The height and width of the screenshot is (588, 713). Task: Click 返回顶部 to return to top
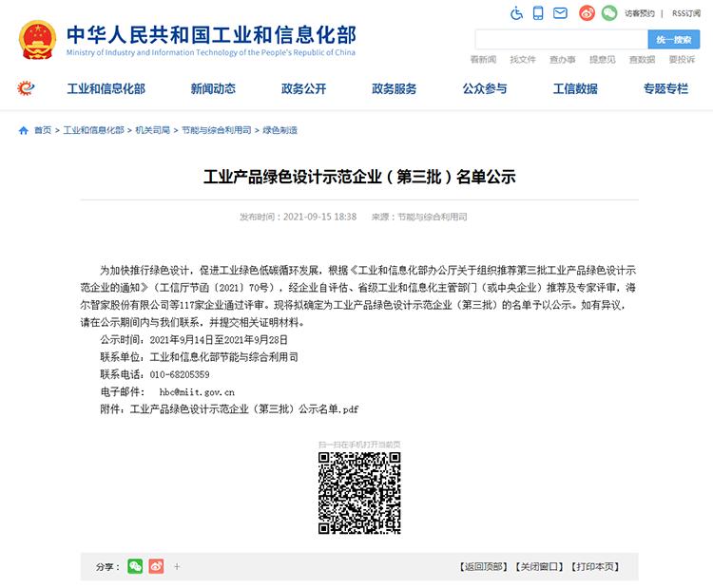(x=485, y=567)
